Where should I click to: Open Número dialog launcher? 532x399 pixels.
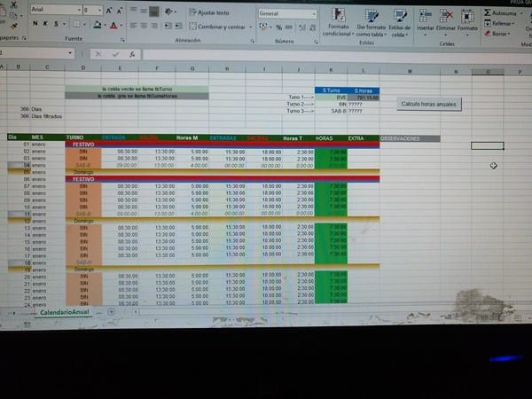[316, 42]
